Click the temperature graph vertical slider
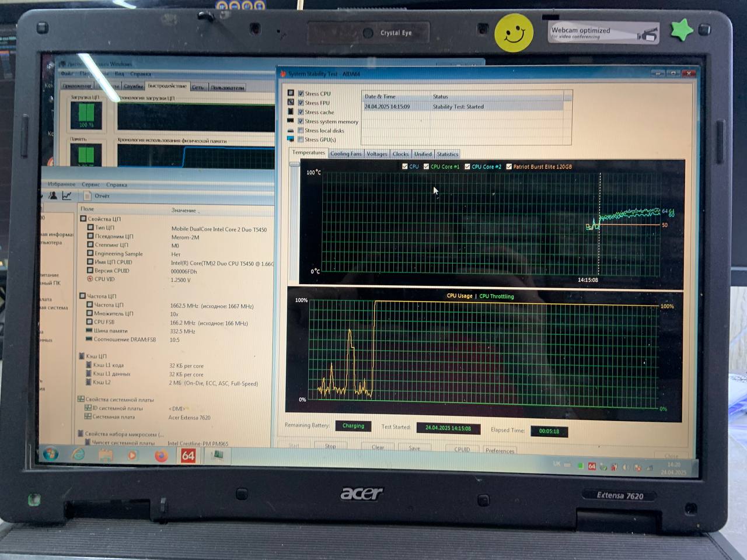The width and height of the screenshot is (747, 560). pos(294,164)
